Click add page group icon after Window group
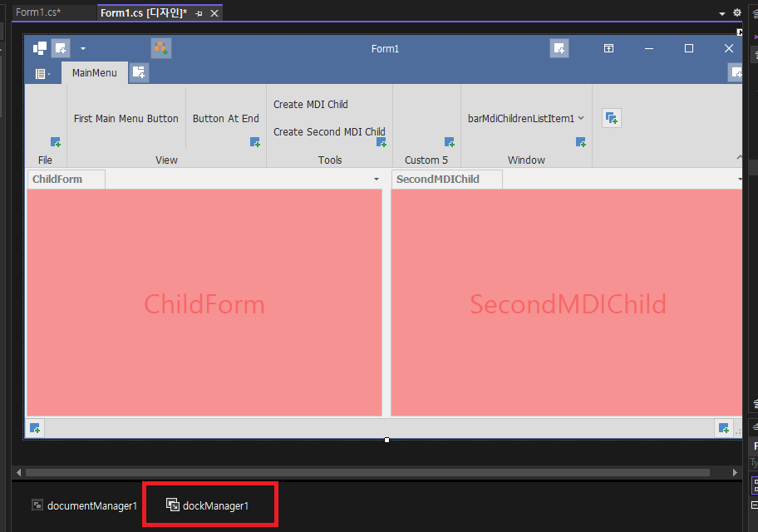This screenshot has width=758, height=532. pos(612,119)
